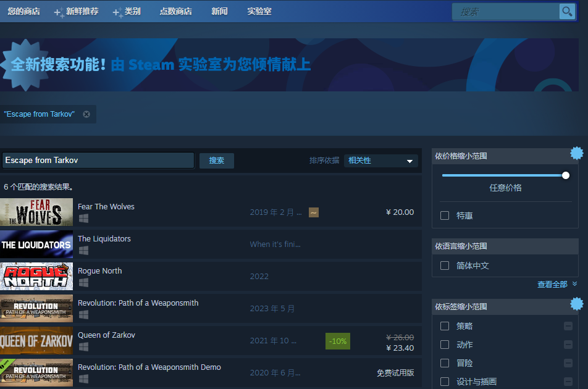Collapse the 依价格缩小范围 panel header
Viewport: 588px width, 389px height.
(x=505, y=156)
